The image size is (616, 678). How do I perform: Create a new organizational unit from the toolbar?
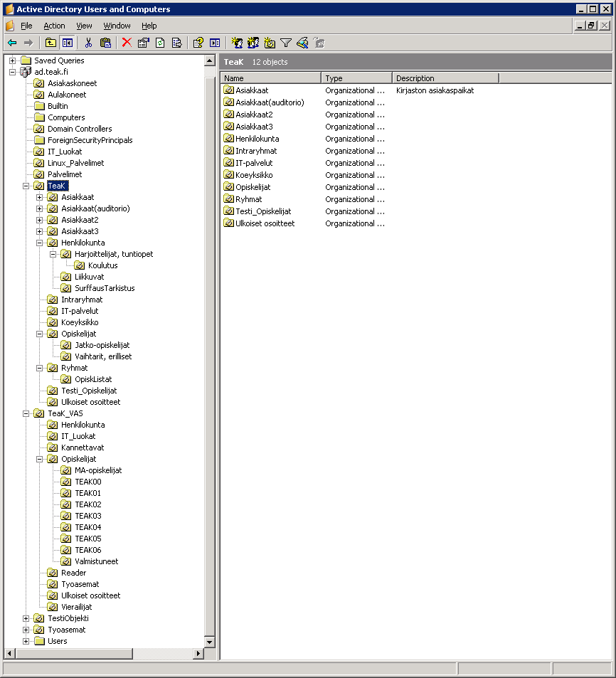click(270, 43)
